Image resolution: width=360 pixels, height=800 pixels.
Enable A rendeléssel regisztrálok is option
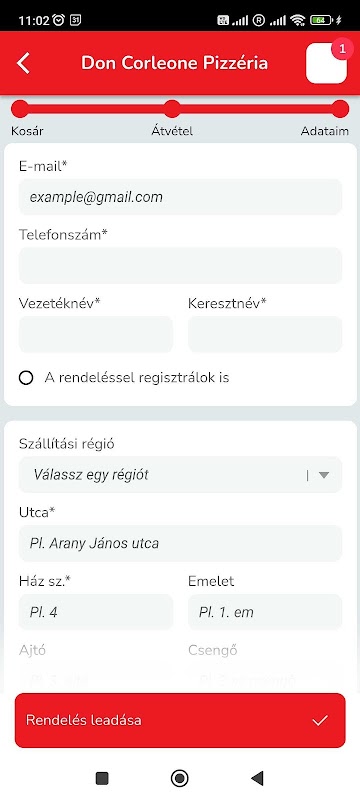[26, 378]
